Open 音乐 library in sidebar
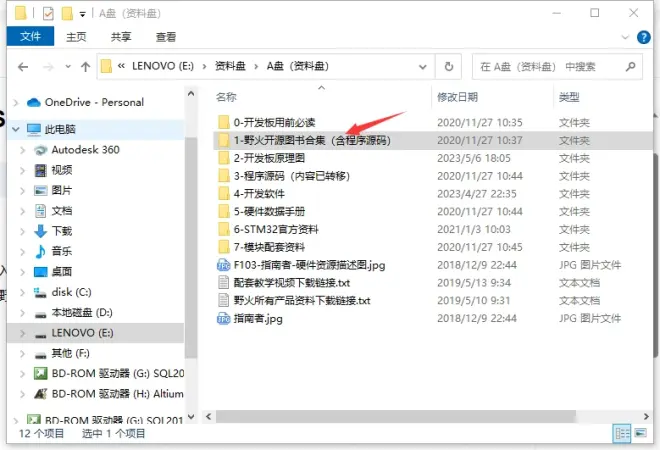 (x=61, y=251)
